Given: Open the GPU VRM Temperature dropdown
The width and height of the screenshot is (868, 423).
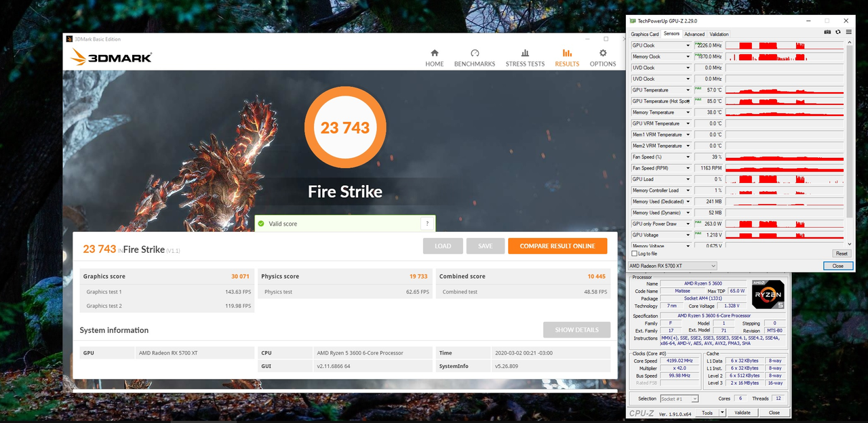Looking at the screenshot, I should (688, 123).
